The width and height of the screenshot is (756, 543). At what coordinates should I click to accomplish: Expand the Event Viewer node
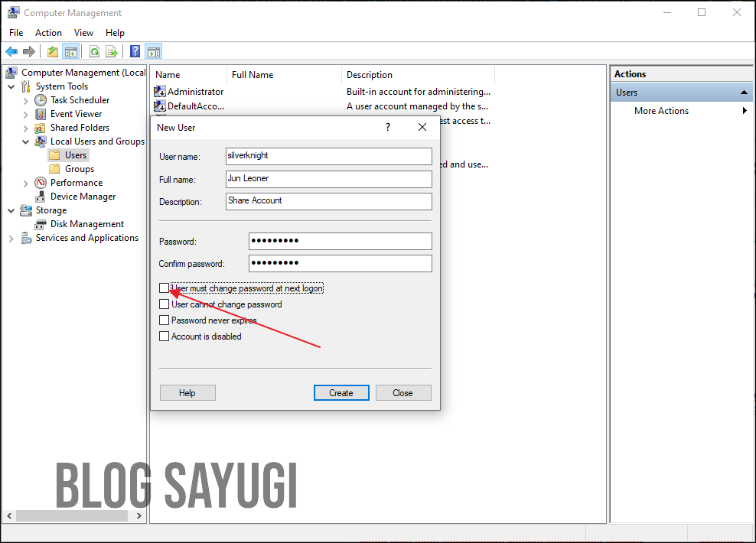25,115
